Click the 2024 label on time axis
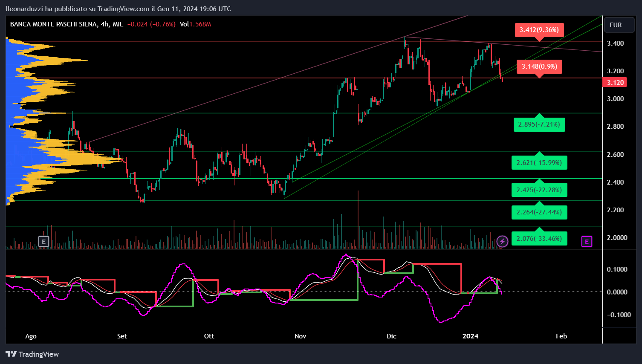Screen dimensions: 642x364 pyautogui.click(x=470, y=336)
